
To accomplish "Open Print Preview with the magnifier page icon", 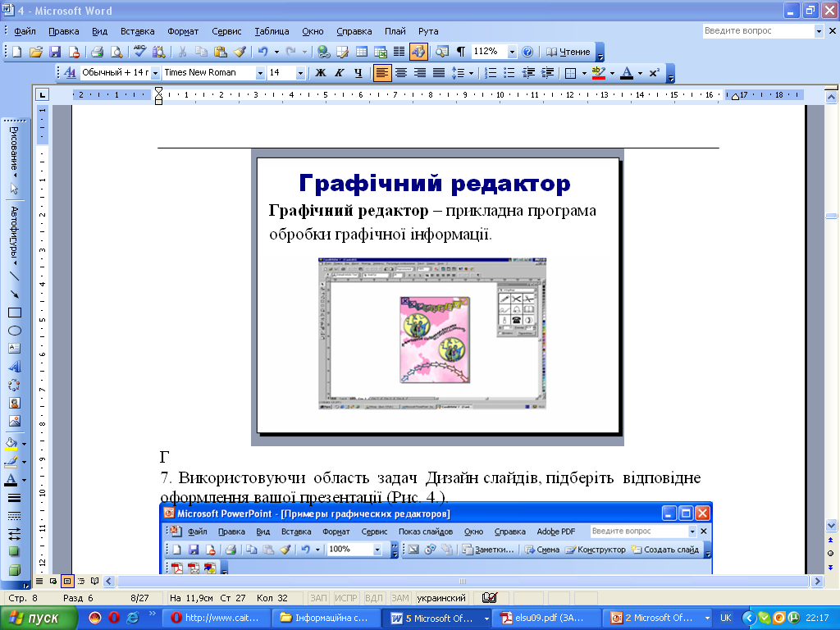I will tap(116, 52).
